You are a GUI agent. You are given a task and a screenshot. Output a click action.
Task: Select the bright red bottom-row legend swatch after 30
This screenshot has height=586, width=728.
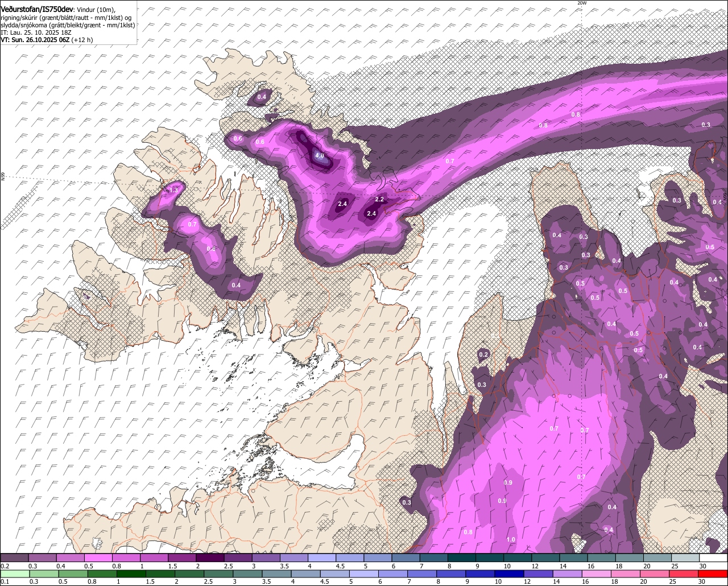(713, 573)
